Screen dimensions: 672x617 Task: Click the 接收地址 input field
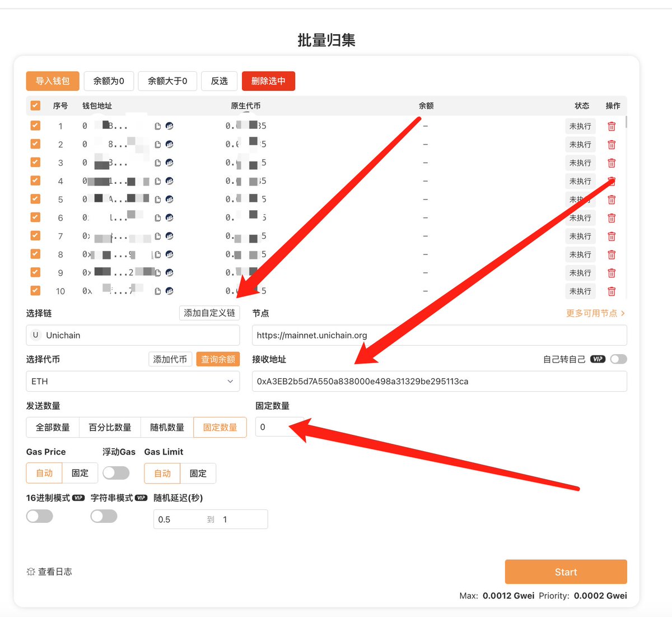(440, 381)
